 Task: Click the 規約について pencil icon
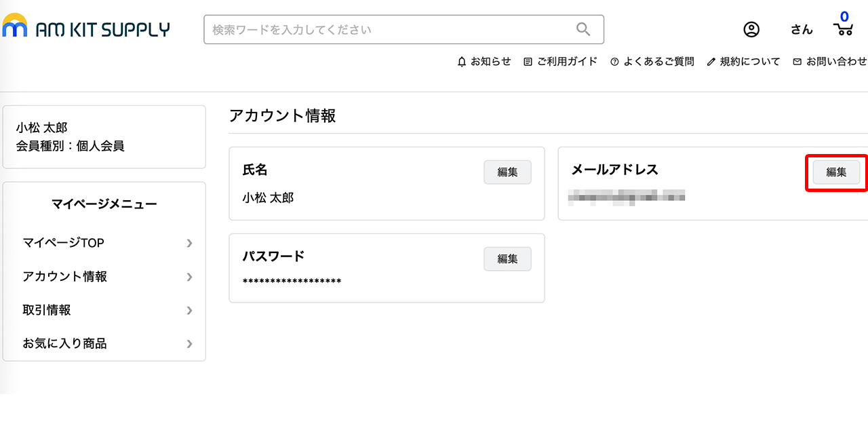tap(711, 61)
